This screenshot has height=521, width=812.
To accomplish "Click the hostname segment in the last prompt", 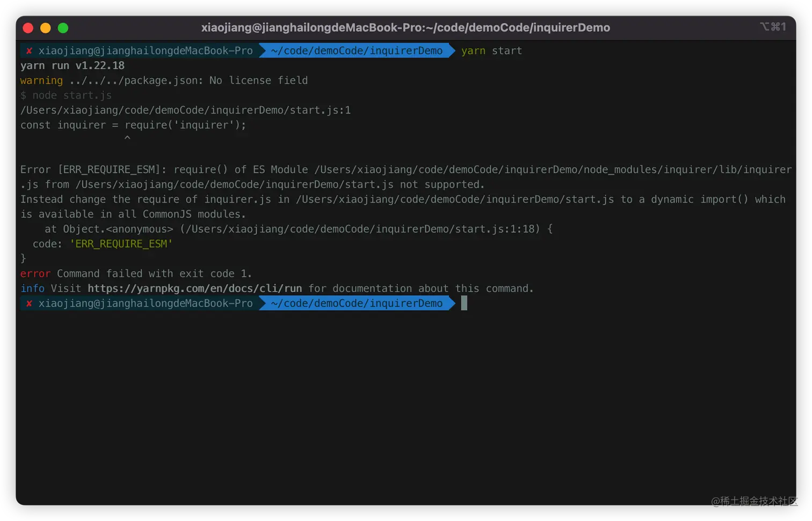I will tap(146, 303).
